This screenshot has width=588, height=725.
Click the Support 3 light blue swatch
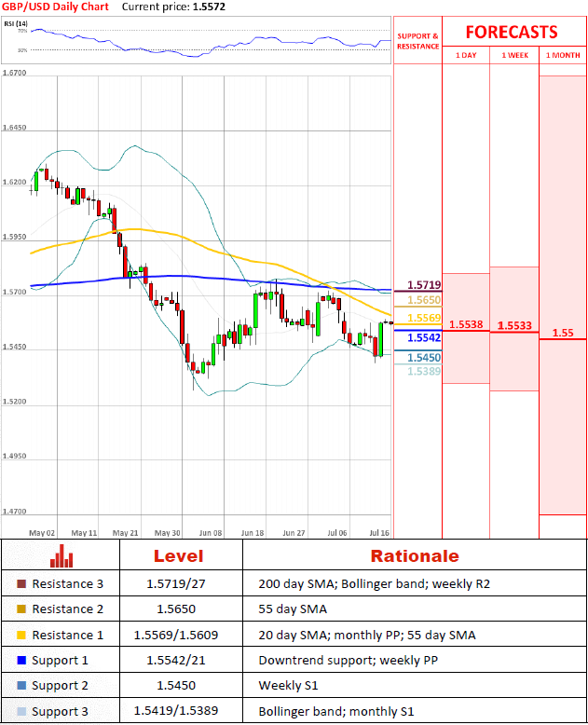[21, 711]
